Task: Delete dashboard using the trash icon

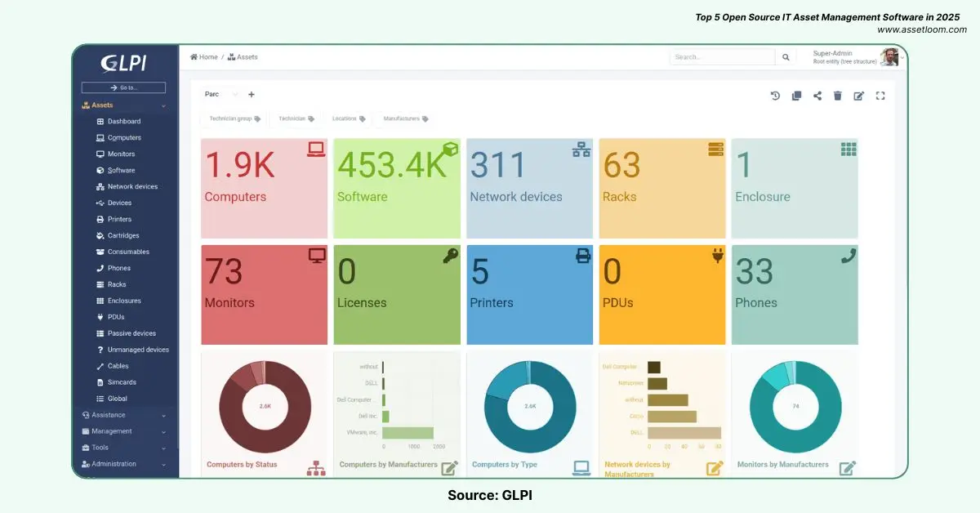Action: click(838, 96)
